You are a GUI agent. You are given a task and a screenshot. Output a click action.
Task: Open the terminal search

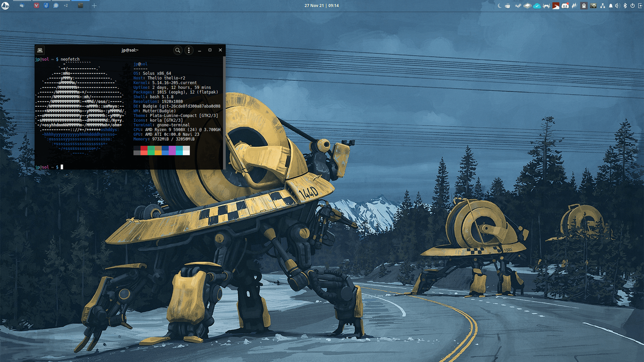point(178,50)
